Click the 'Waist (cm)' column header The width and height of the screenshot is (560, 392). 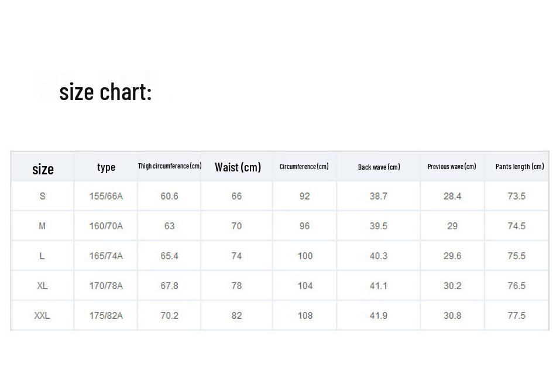(238, 167)
